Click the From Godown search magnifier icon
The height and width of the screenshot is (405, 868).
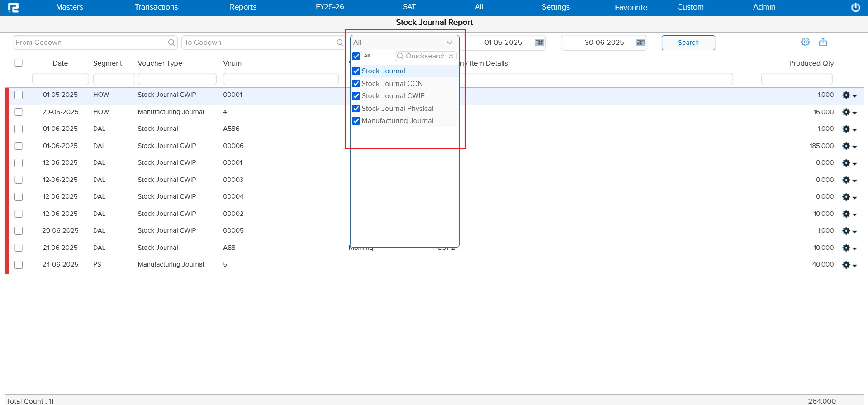coord(171,43)
